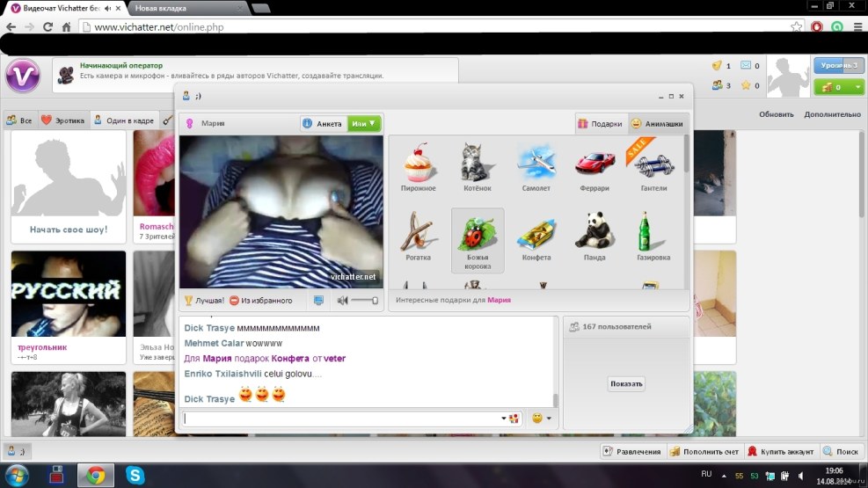Open the ;) chat tab in the bottom bar

(16, 451)
